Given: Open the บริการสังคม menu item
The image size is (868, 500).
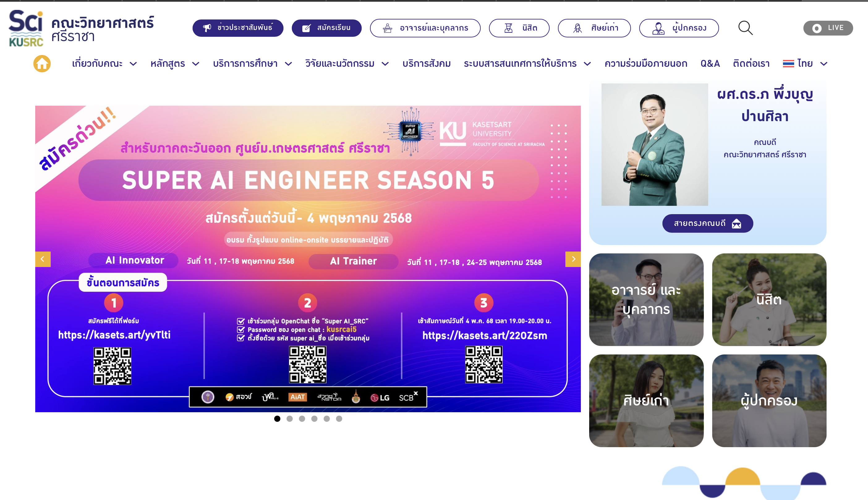Looking at the screenshot, I should (x=426, y=64).
